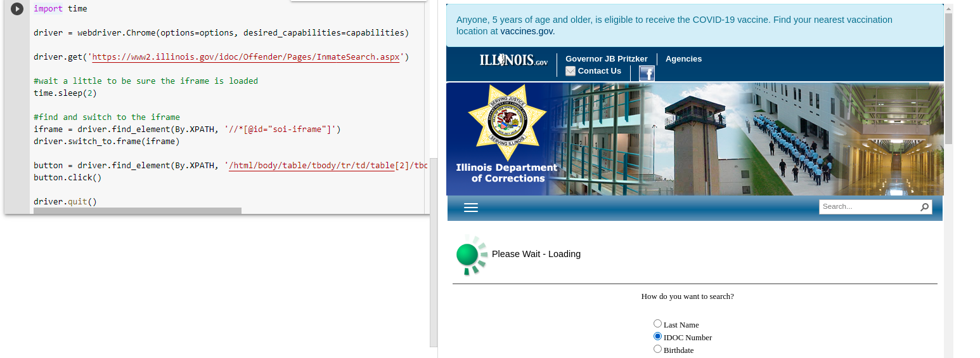Select the Birthdate radio button
The height and width of the screenshot is (358, 980).
point(657,349)
